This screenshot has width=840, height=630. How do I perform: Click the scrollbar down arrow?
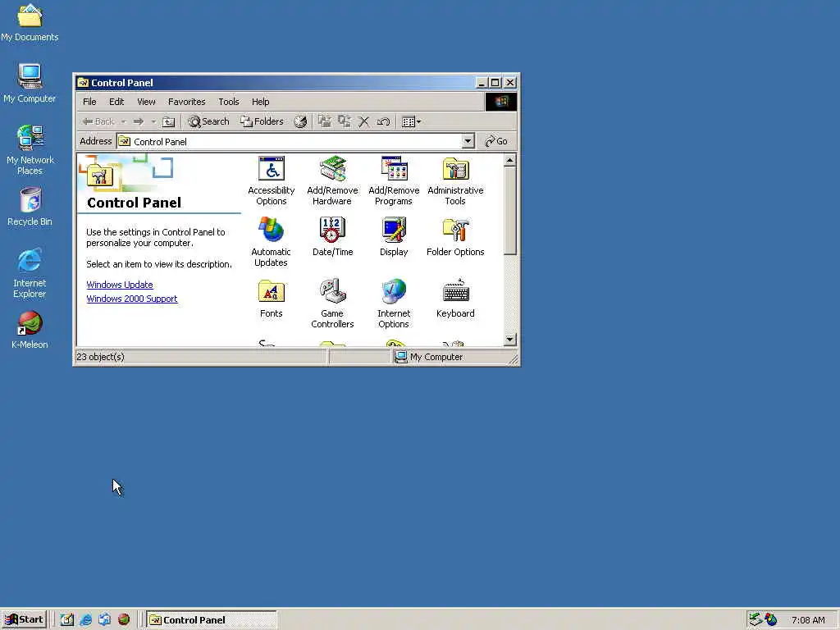point(510,339)
